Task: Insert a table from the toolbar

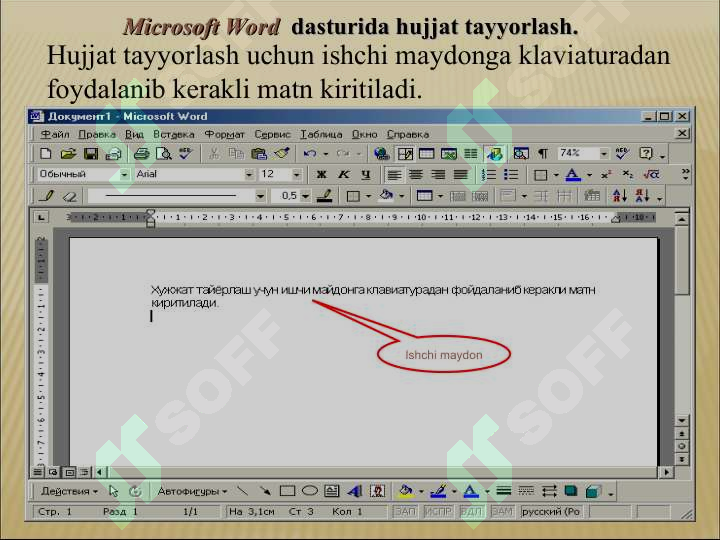Action: pos(427,154)
